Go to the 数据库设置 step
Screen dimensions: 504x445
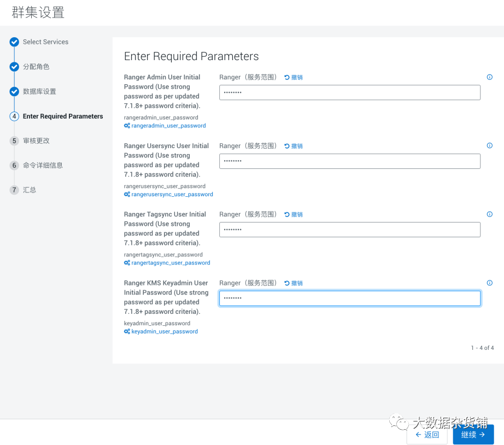pos(39,91)
